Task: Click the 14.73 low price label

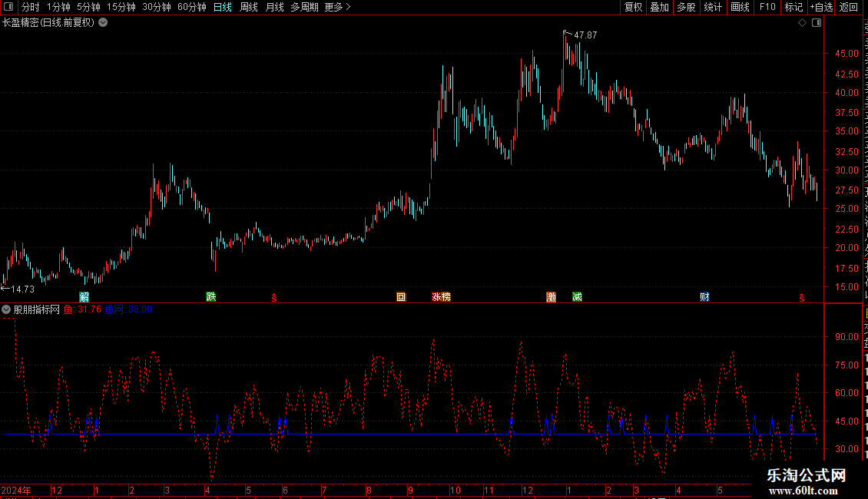Action: pos(23,289)
